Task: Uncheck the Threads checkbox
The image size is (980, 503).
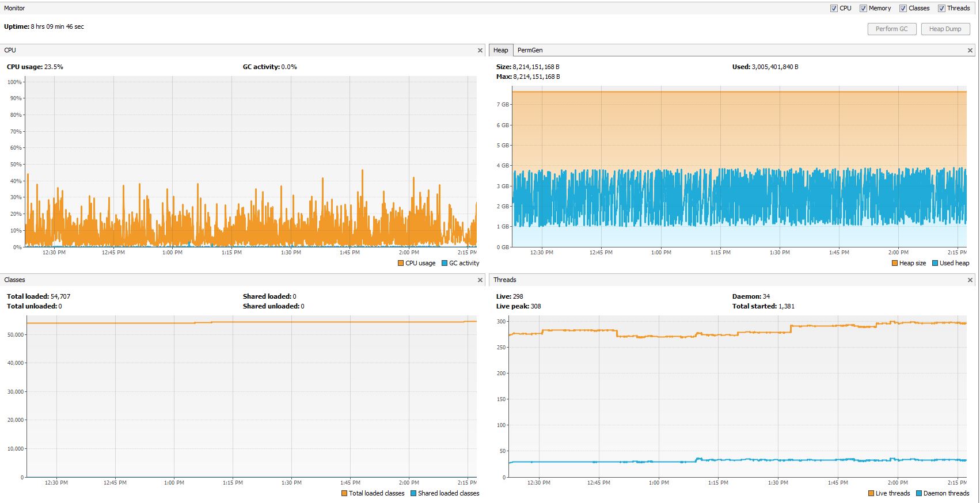Action: [941, 8]
